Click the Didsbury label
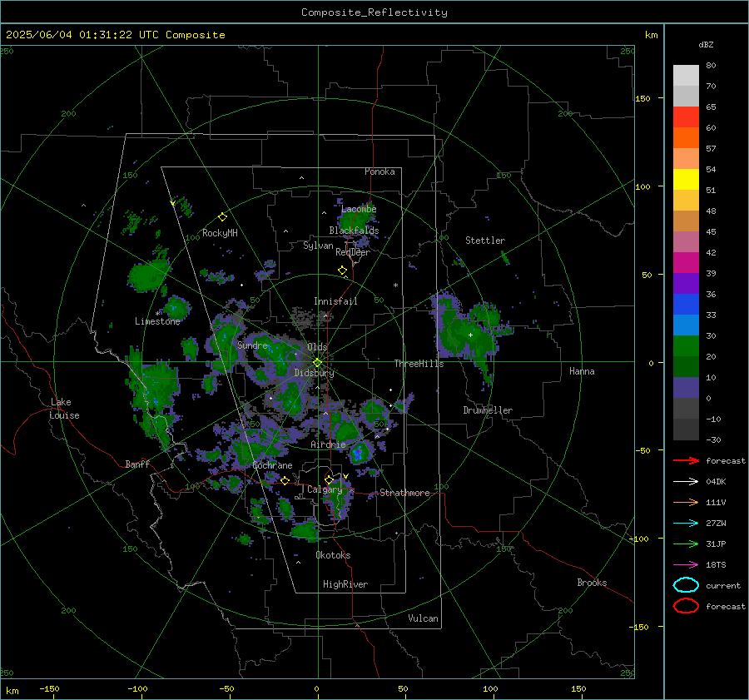The image size is (749, 700). pos(314,373)
